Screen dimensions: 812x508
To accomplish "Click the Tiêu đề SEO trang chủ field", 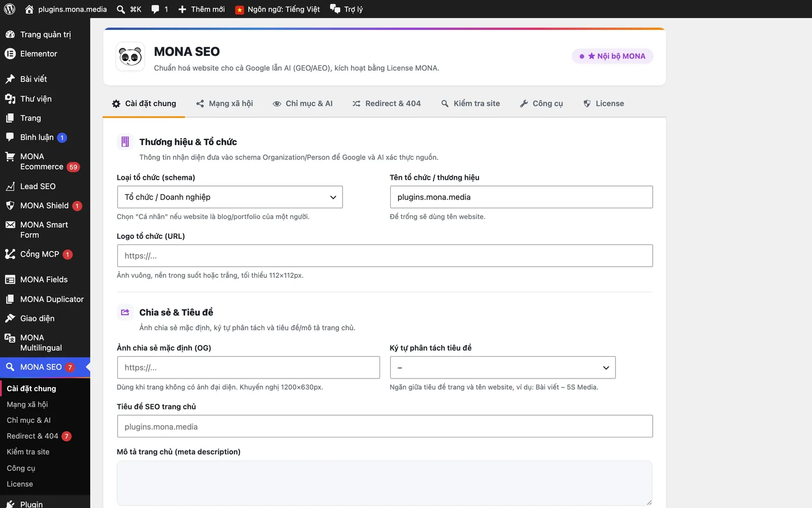I will 385,427.
